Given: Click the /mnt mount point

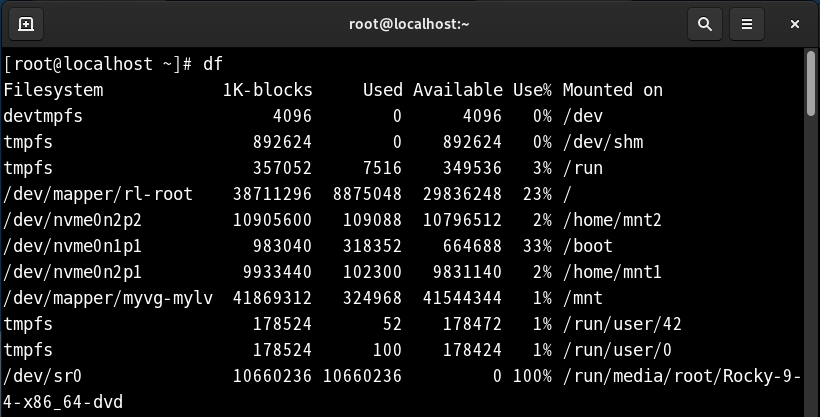Looking at the screenshot, I should (583, 298).
